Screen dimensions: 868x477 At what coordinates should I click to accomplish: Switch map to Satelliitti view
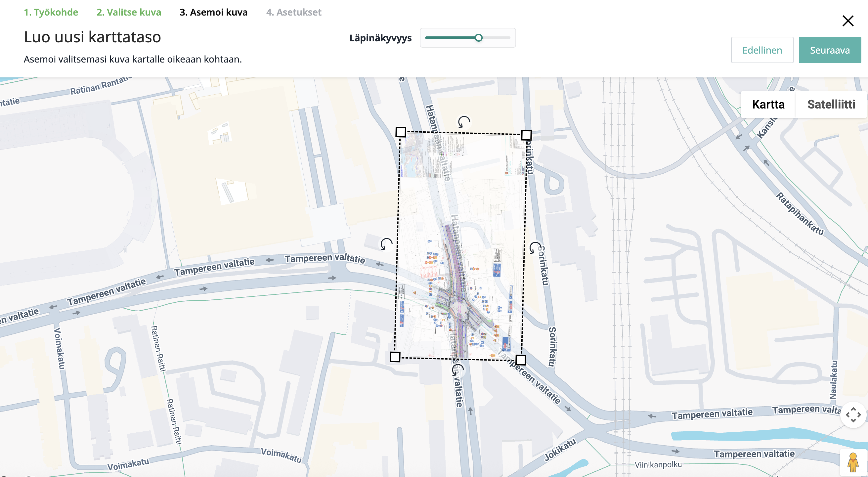pyautogui.click(x=831, y=105)
